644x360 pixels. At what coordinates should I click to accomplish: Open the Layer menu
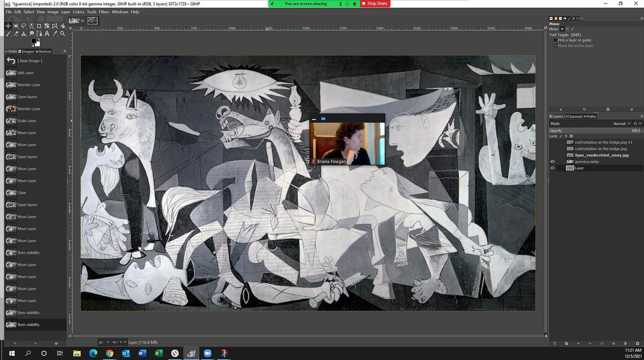coord(65,12)
